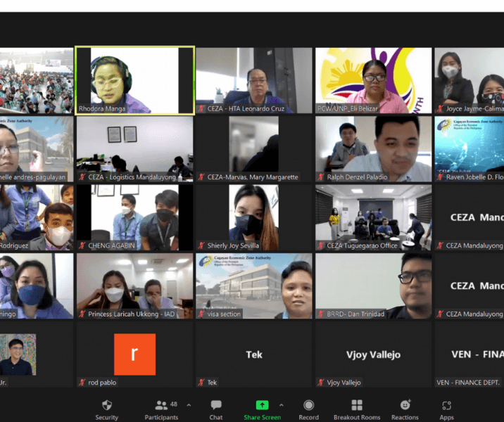Click the Security label in the toolbar
Image resolution: width=504 pixels, height=422 pixels.
click(x=107, y=417)
